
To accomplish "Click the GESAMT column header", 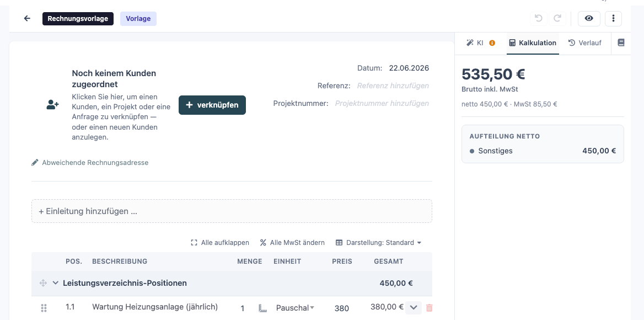I will pos(389,262).
